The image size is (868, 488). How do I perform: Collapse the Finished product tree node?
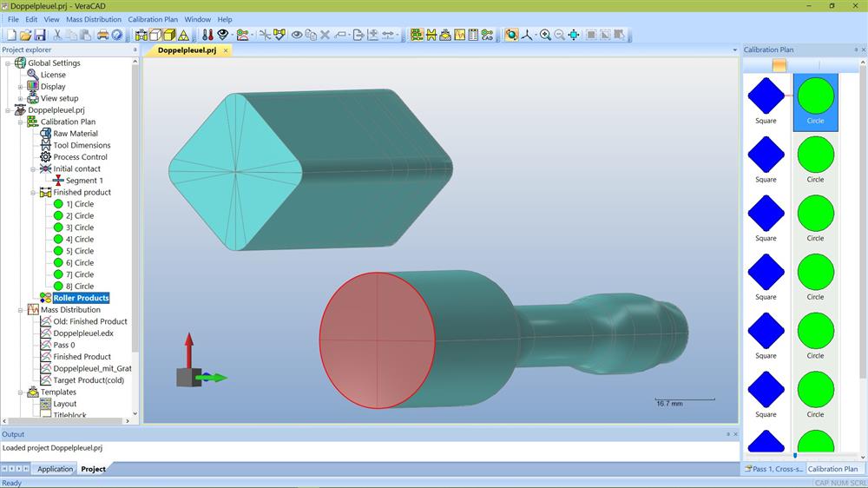click(32, 193)
